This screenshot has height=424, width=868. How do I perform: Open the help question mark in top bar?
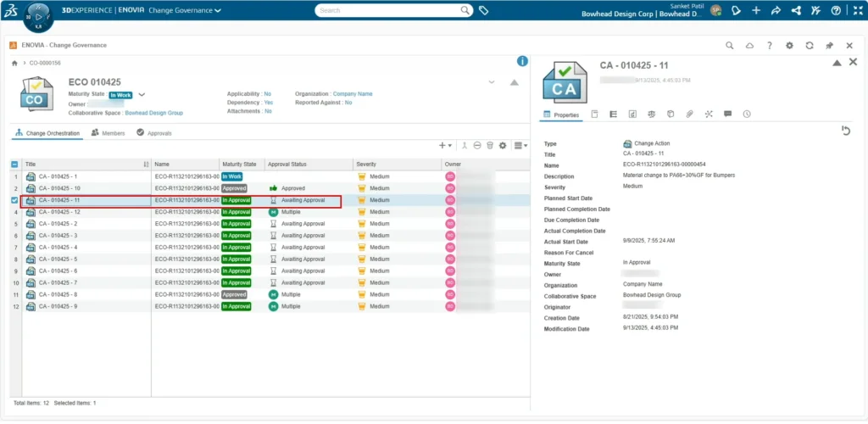pyautogui.click(x=836, y=10)
